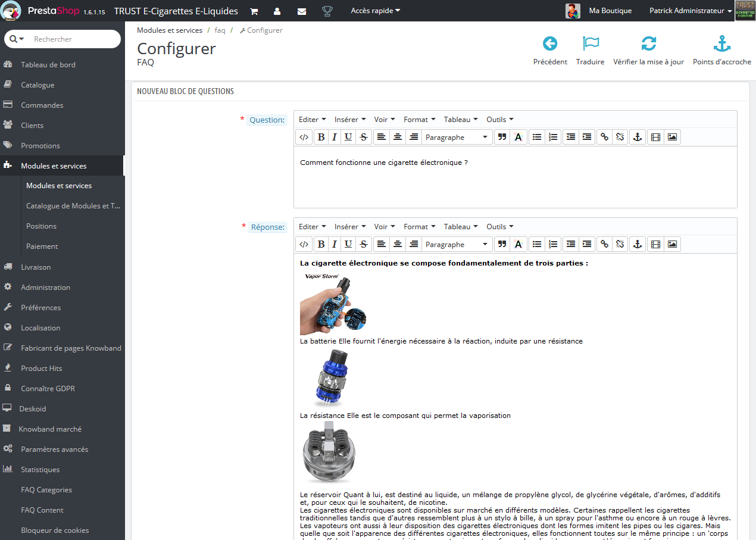Click faq breadcrumb link
The width and height of the screenshot is (756, 540).
pos(220,30)
